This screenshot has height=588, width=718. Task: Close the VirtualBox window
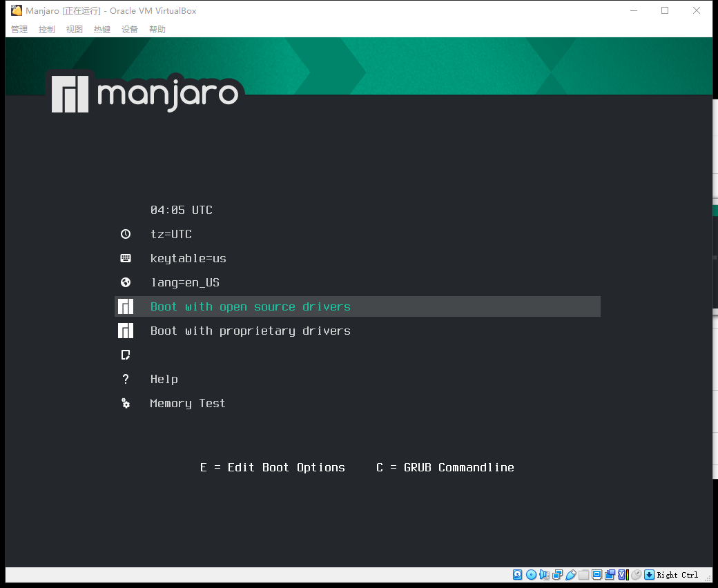[697, 10]
